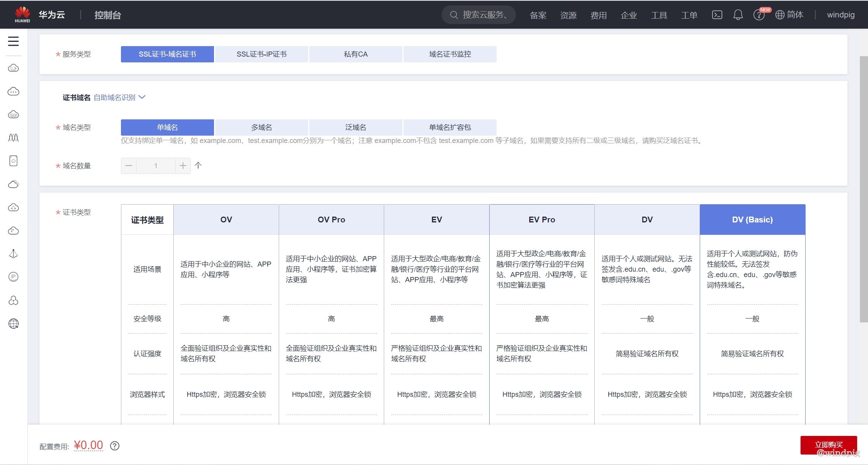Select 私有CA service type
The image size is (868, 465).
point(356,54)
